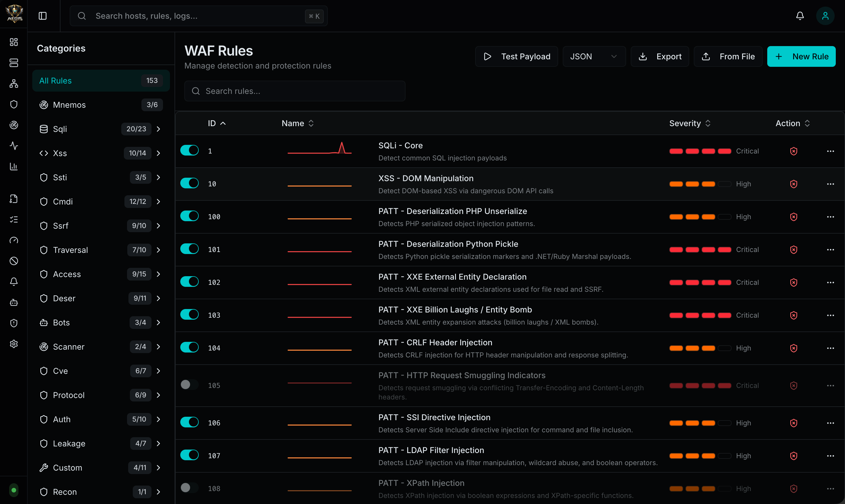Expand the Bots category chevron
Image resolution: width=845 pixels, height=504 pixels.
tap(158, 322)
